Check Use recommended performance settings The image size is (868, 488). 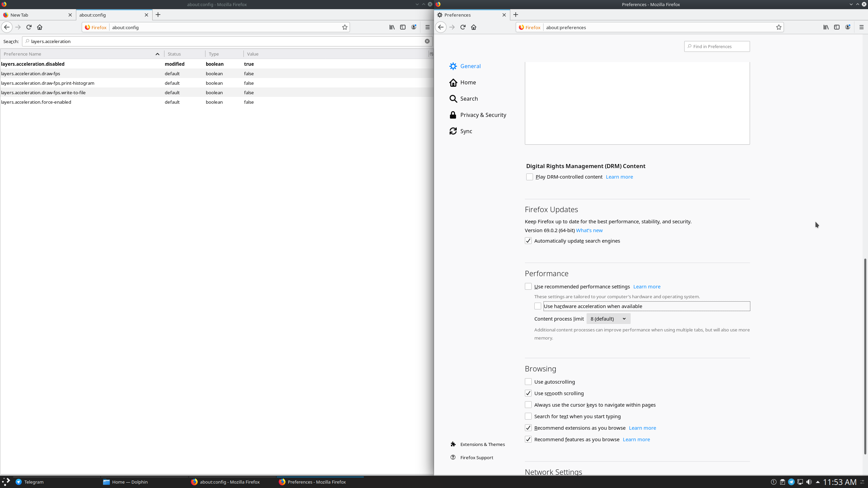click(528, 286)
